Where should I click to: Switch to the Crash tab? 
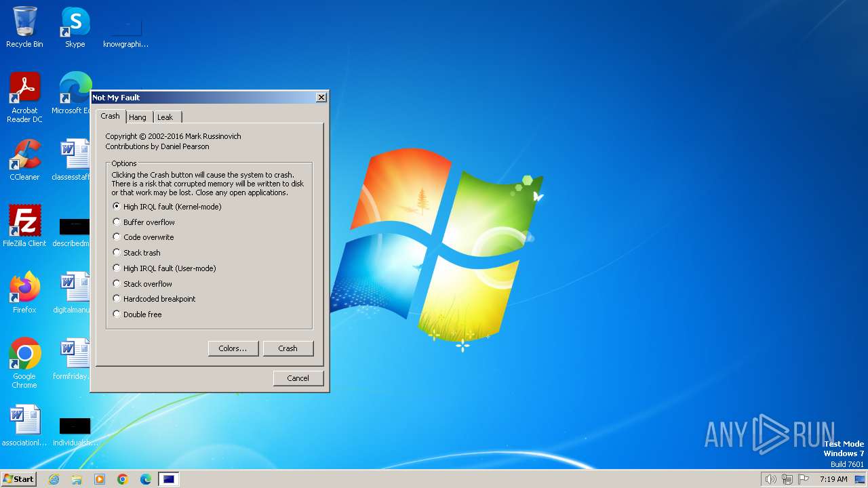tap(111, 116)
